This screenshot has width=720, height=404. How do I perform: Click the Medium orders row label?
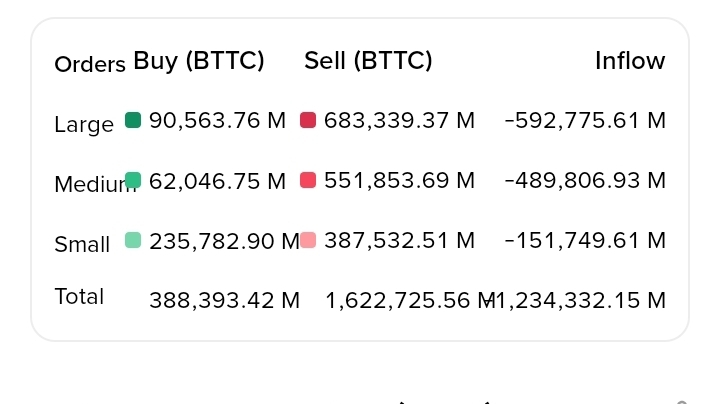94,184
